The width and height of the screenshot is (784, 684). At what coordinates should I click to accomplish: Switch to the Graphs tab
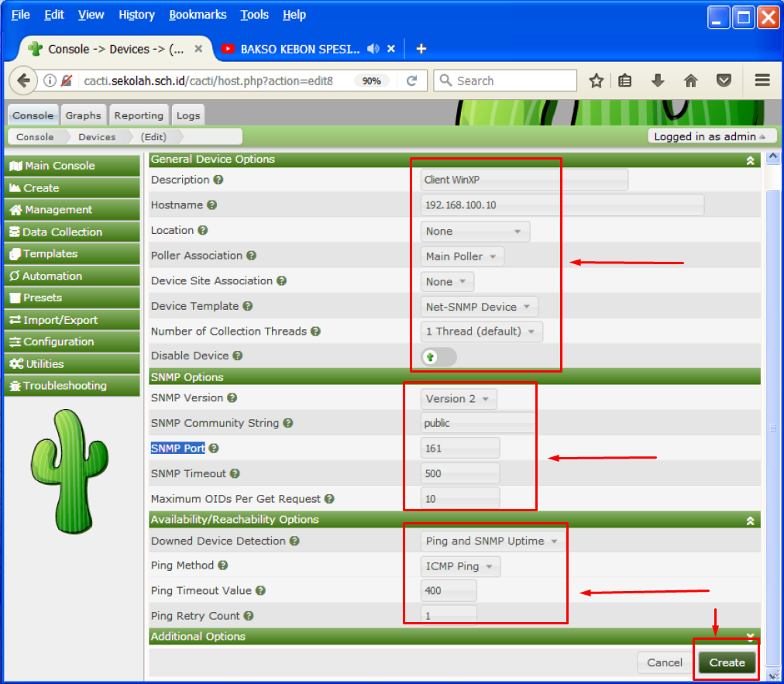tap(83, 115)
